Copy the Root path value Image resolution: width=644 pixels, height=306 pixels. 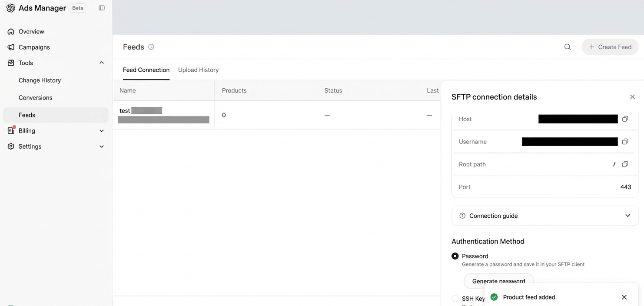625,164
